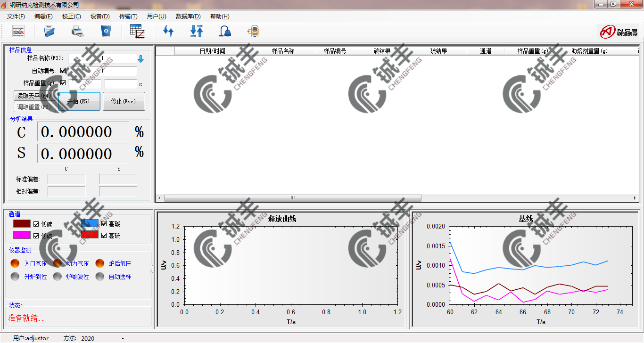This screenshot has height=343, width=644.
Task: Click the 释放曲线 chart title
Action: tap(282, 219)
